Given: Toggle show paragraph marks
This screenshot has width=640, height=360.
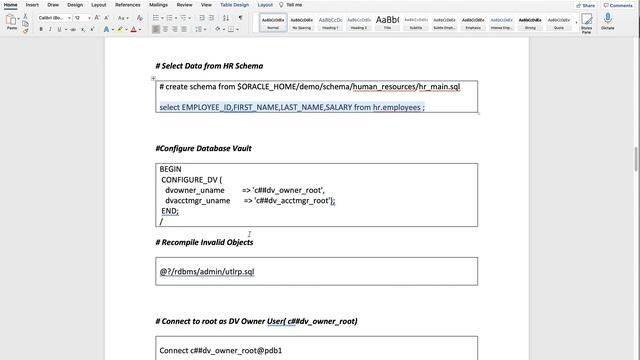Looking at the screenshot, I should pyautogui.click(x=240, y=18).
